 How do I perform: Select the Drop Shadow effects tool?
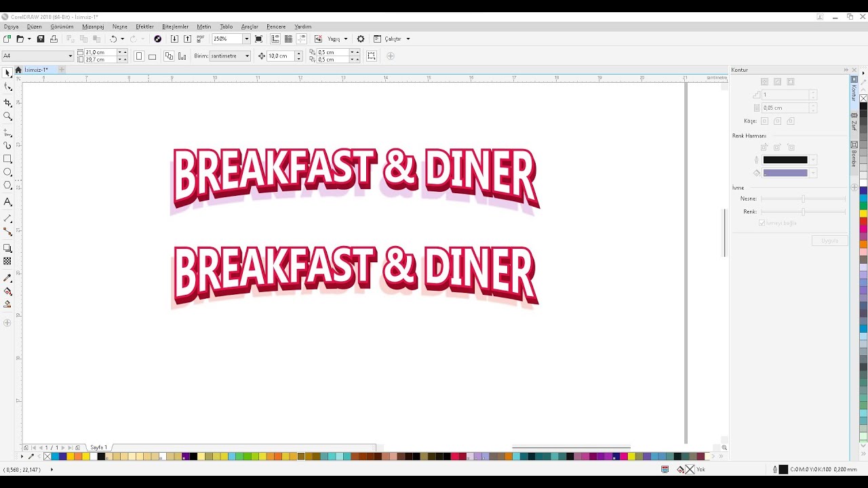(x=7, y=248)
